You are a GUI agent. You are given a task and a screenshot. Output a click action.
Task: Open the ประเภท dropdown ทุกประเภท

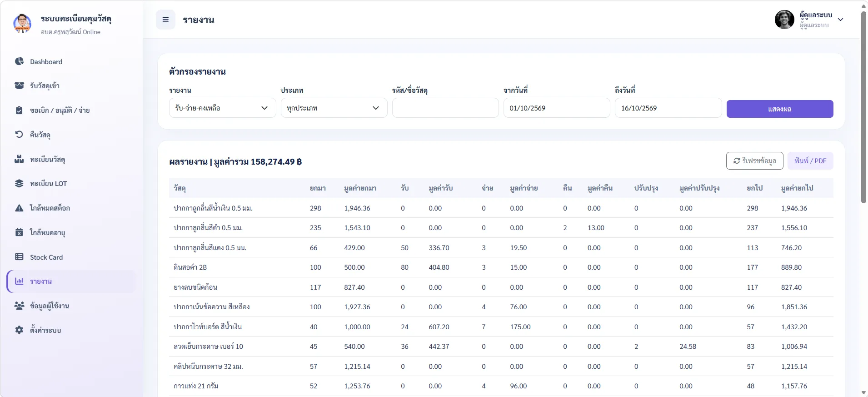click(x=334, y=108)
